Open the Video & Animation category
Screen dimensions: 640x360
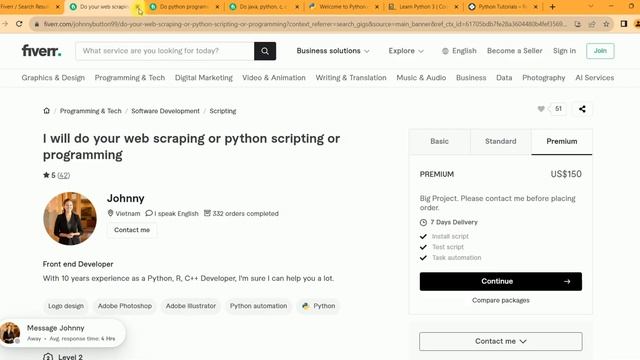click(x=274, y=78)
